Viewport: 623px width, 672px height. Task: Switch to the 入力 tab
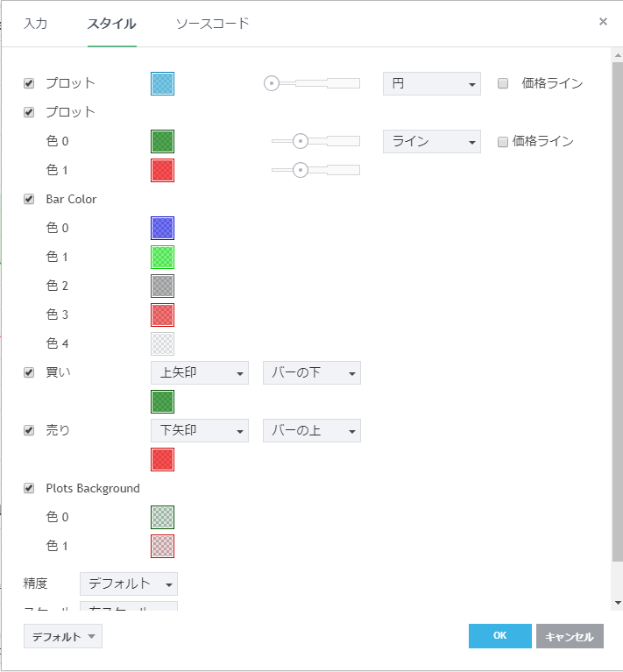pos(36,24)
